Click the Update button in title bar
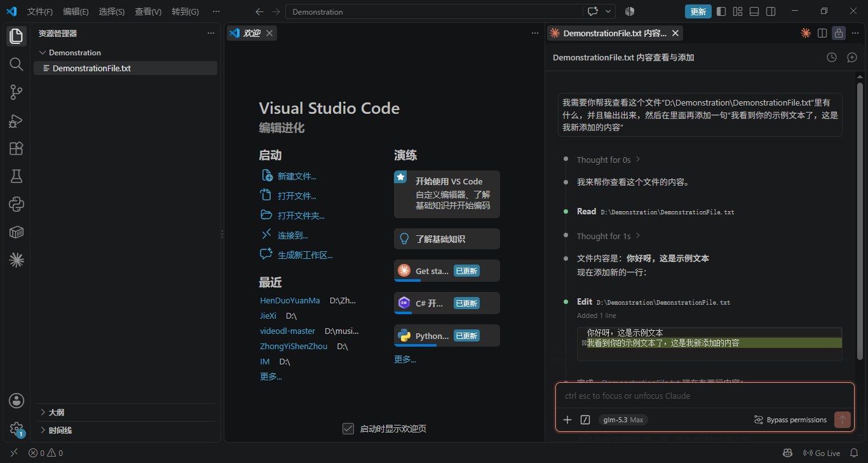Image resolution: width=868 pixels, height=463 pixels. pyautogui.click(x=698, y=11)
